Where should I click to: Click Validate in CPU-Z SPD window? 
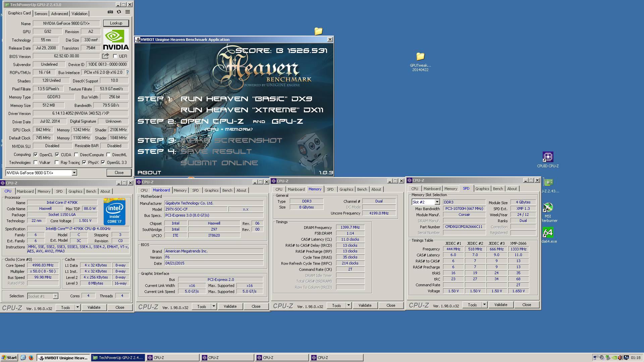pyautogui.click(x=501, y=305)
